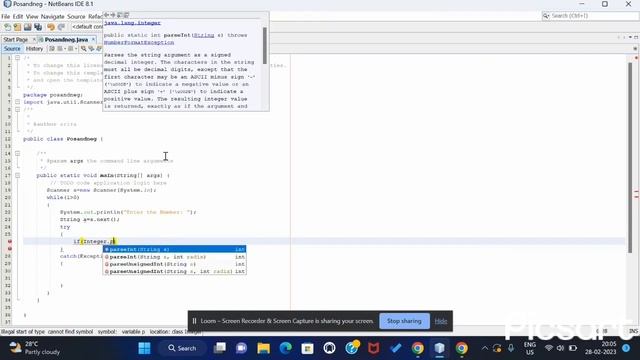640x360 pixels.
Task: Click the error marker on line 26
Action: (x=9, y=242)
